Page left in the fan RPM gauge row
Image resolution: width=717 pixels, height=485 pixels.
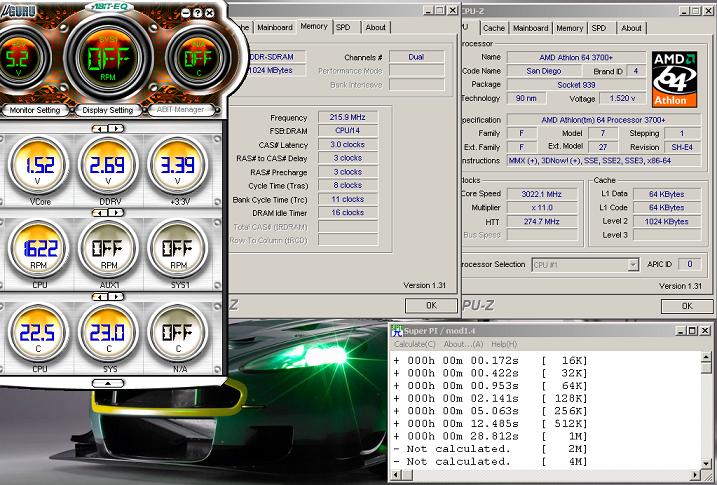tap(100, 213)
